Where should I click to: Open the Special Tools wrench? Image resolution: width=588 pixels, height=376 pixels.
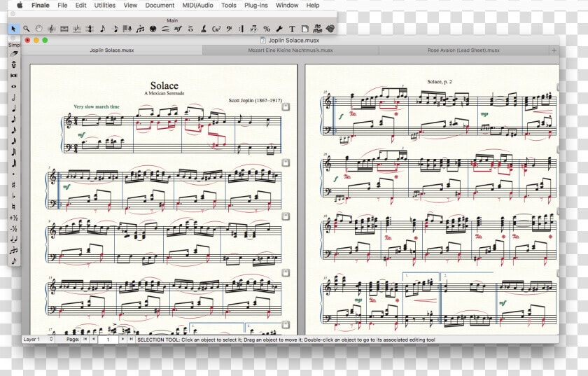pos(279,29)
